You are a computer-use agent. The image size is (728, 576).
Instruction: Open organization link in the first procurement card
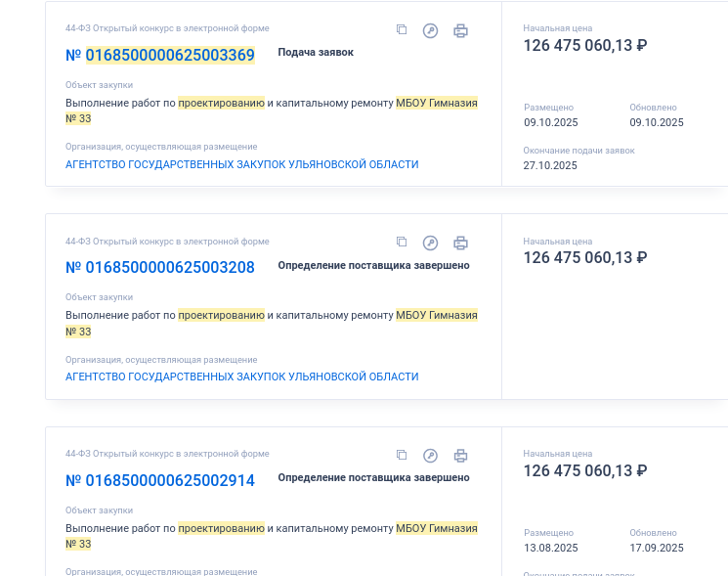[x=241, y=164]
